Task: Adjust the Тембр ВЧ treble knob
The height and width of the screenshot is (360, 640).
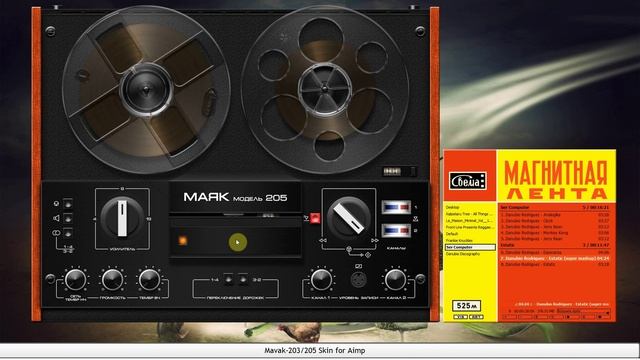Action: tap(149, 280)
